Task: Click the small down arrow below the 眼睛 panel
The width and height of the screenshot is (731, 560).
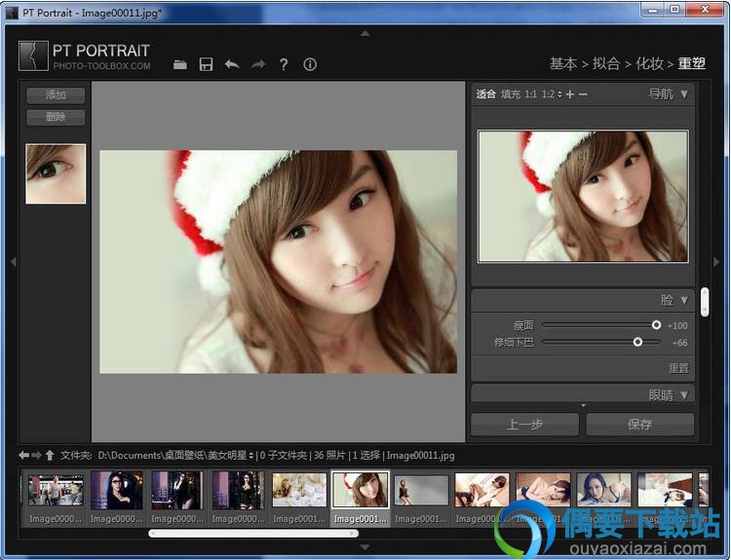Action: 583,406
